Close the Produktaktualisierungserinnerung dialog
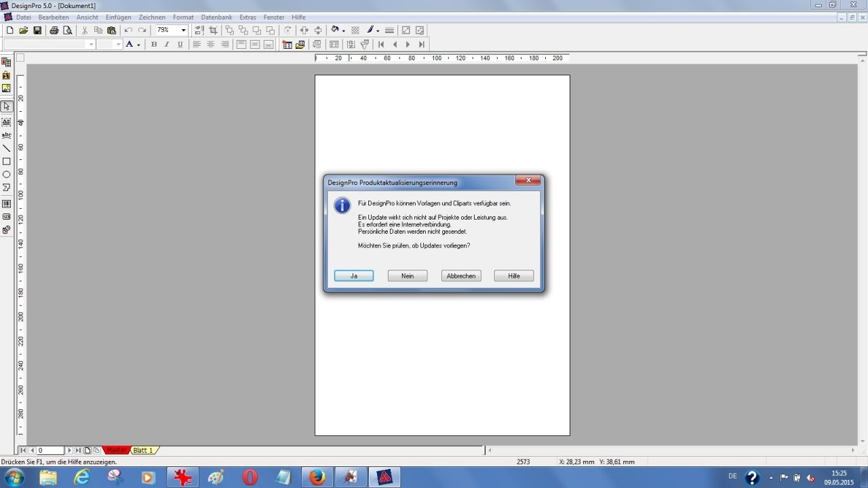This screenshot has width=868, height=488. point(528,180)
